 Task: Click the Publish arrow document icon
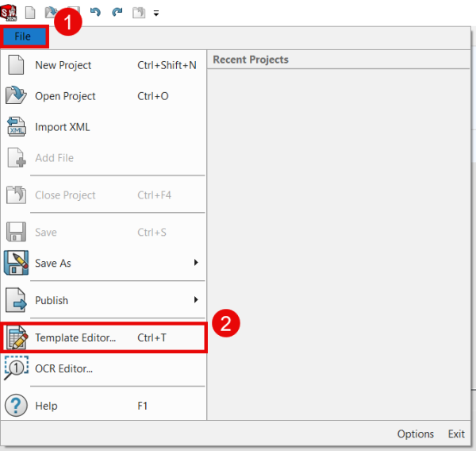pyautogui.click(x=17, y=300)
